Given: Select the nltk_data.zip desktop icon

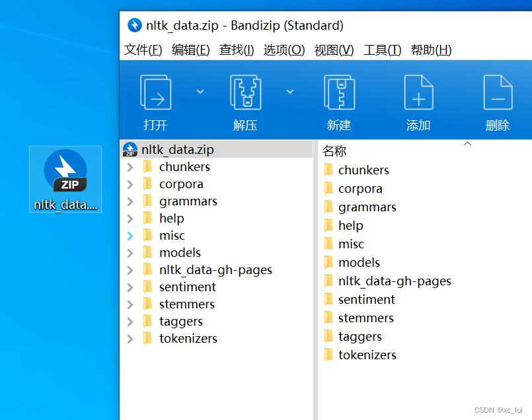Looking at the screenshot, I should click(x=65, y=180).
